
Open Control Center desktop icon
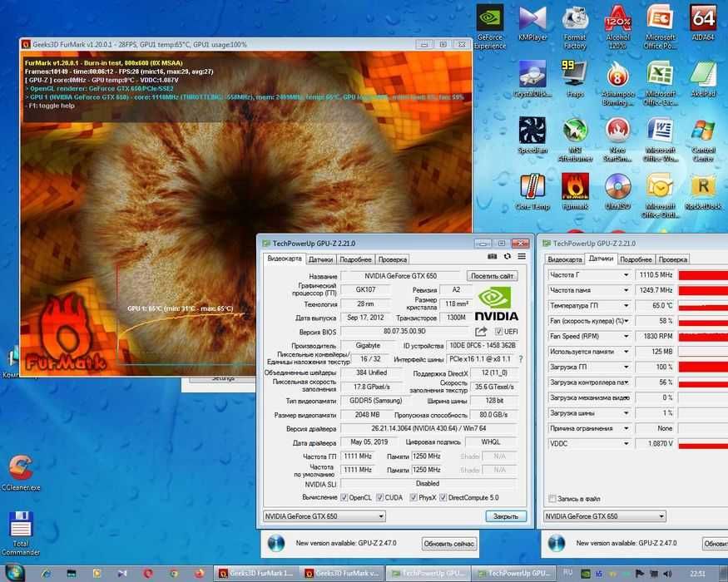(703, 140)
